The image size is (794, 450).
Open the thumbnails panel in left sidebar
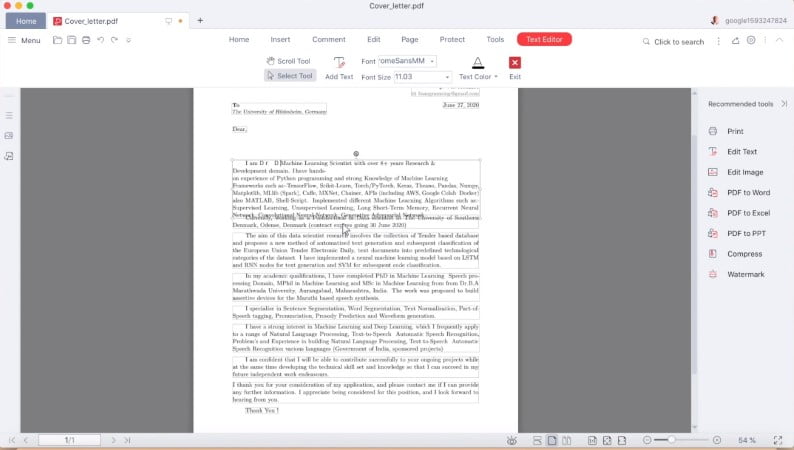click(x=9, y=136)
